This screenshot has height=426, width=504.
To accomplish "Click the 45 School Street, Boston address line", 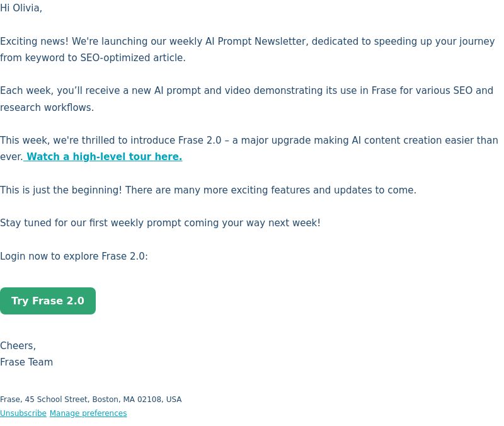I will pyautogui.click(x=91, y=400).
